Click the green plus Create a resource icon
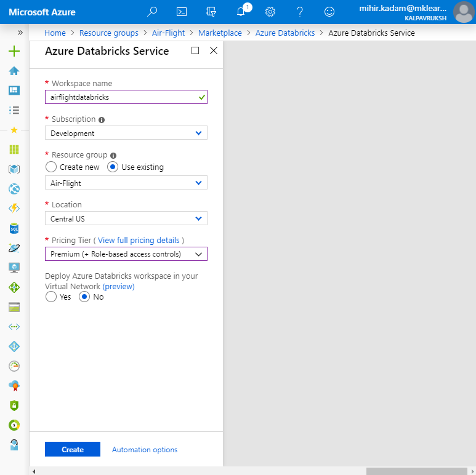This screenshot has width=476, height=475. [14, 51]
